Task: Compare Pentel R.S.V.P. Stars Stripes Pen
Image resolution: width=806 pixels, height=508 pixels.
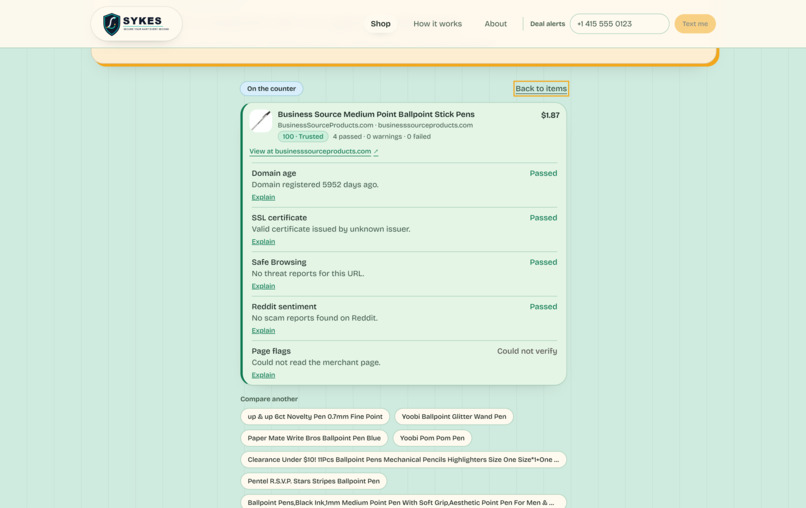Action: pos(314,481)
